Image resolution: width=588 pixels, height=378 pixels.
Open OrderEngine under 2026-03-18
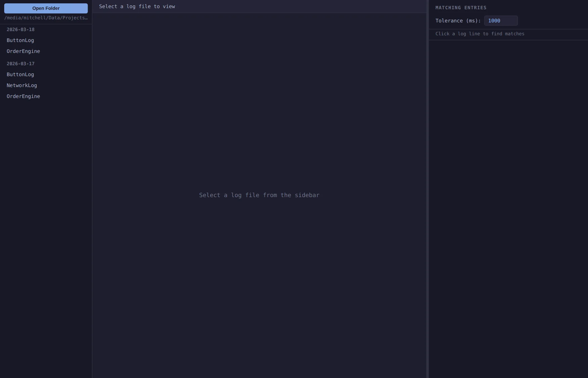coord(46,51)
